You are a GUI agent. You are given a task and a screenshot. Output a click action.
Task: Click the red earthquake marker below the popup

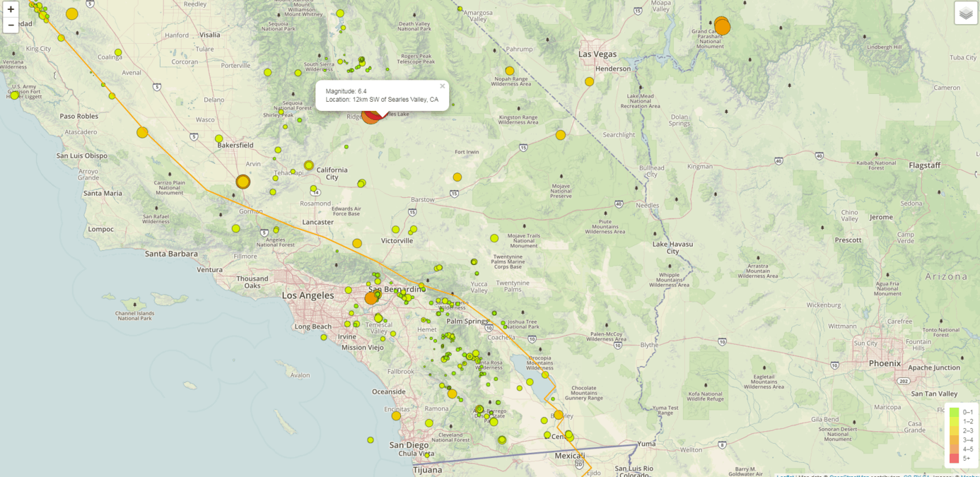click(x=374, y=114)
